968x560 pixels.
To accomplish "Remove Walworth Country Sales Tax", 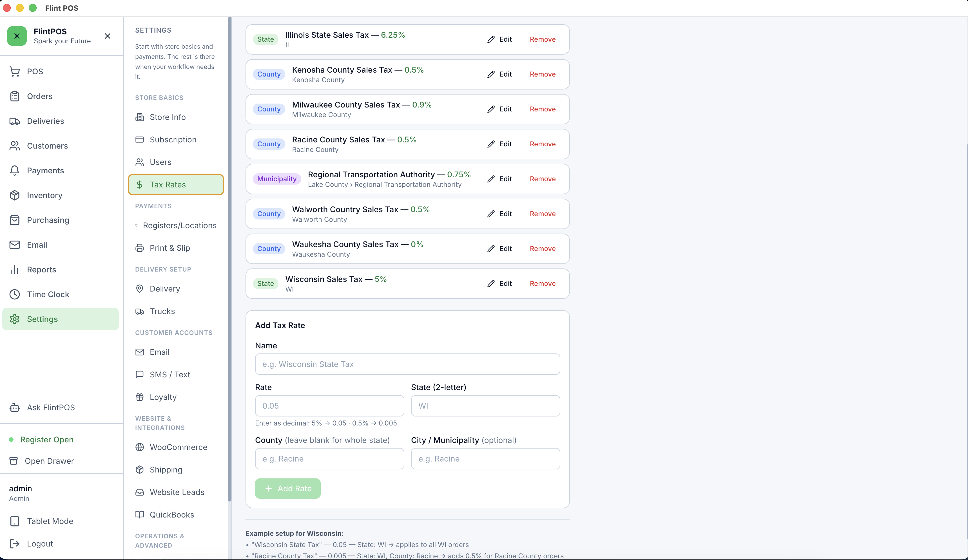I will 542,214.
